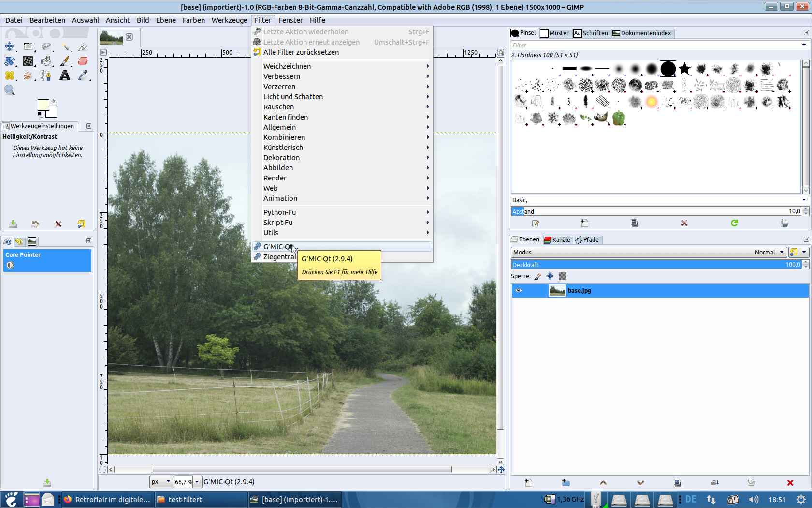Switch to the Kanäle tab
Viewport: 812px width, 508px height.
tap(557, 239)
